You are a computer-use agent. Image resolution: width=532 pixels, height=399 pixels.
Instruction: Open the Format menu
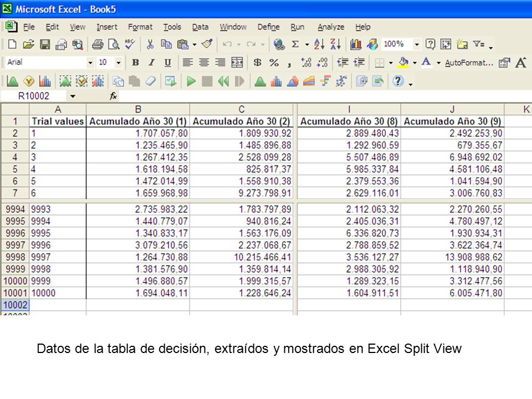pyautogui.click(x=140, y=27)
